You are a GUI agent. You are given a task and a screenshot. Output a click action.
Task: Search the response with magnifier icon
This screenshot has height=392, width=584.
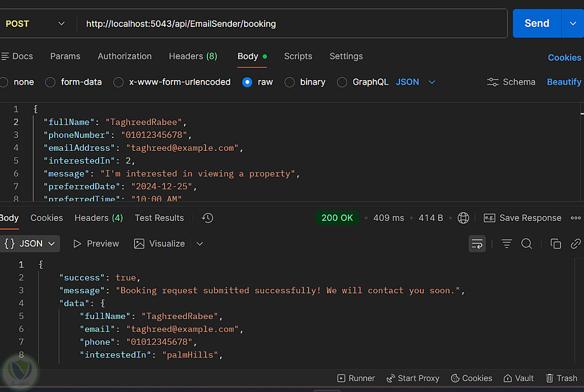526,244
